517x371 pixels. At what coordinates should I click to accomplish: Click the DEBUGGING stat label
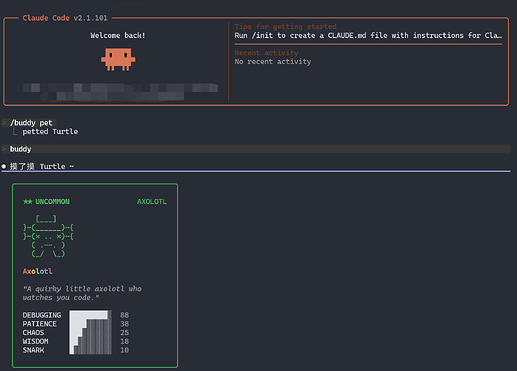[x=42, y=315]
